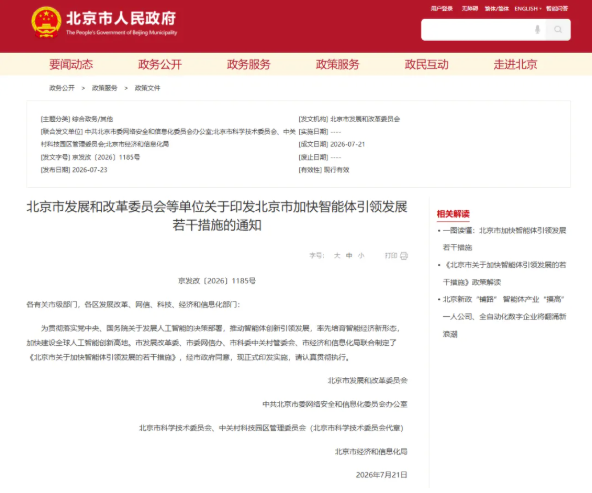Open the 政务公开 navigation tab
Image resolution: width=592 pixels, height=493 pixels.
[x=160, y=64]
